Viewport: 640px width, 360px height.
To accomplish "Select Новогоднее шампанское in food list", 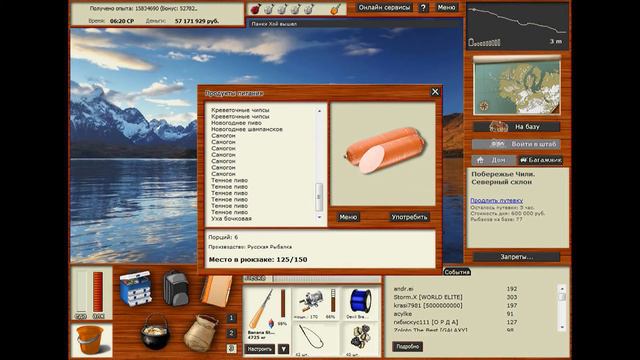I will (247, 129).
